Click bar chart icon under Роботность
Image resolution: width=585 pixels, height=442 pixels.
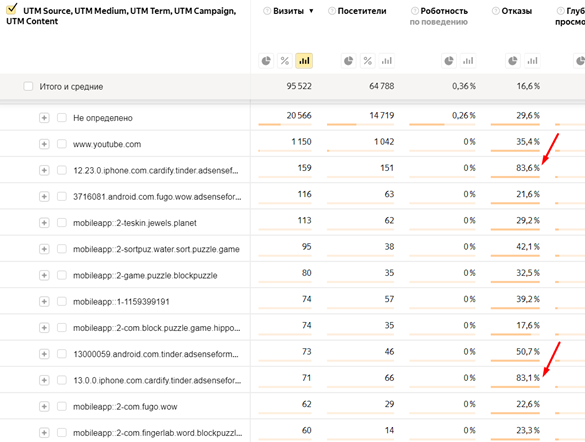pos(468,61)
